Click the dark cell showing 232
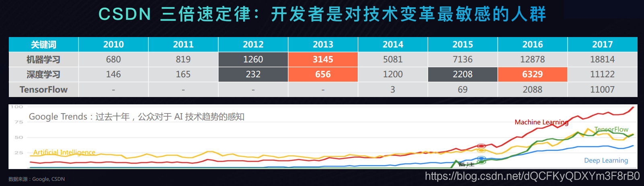 tap(253, 74)
